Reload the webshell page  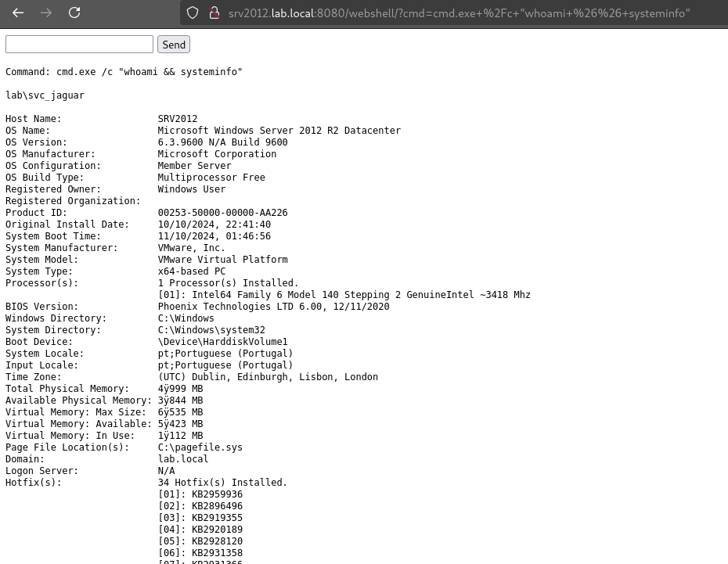click(x=74, y=13)
